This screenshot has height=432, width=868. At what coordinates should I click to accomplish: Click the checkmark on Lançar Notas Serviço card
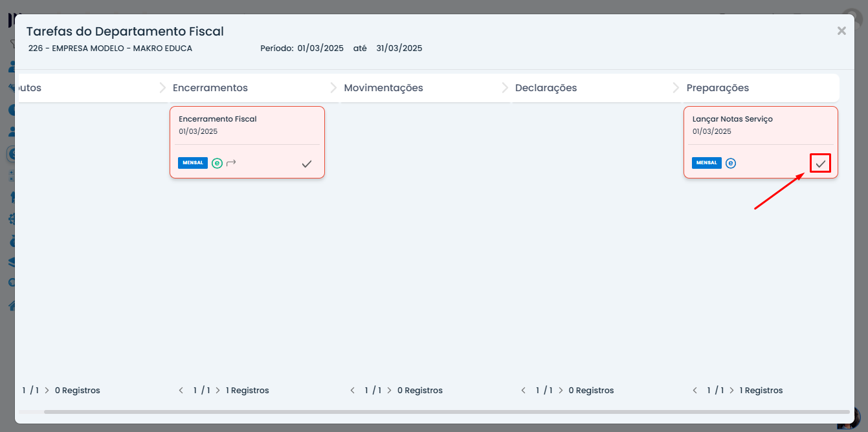(x=821, y=164)
